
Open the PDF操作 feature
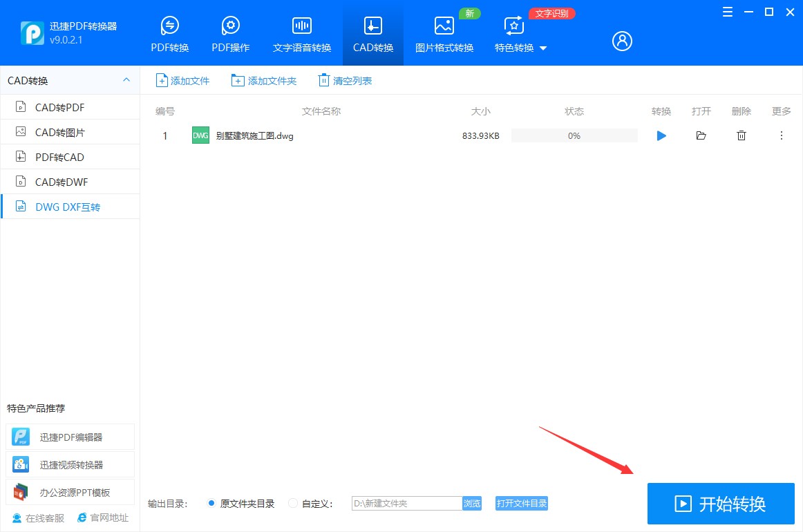pos(230,26)
